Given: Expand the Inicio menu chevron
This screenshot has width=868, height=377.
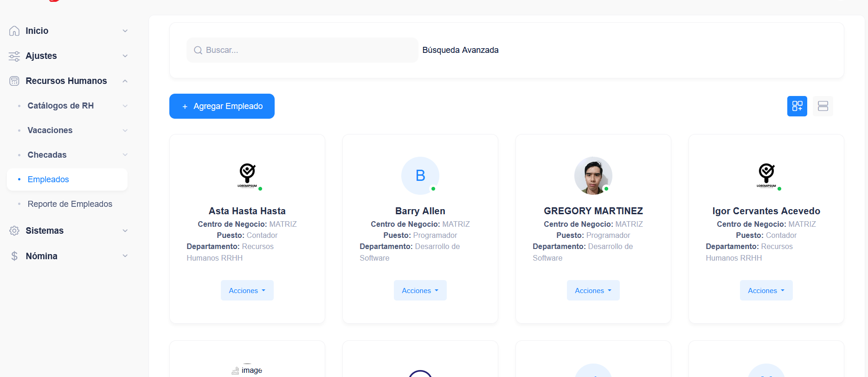Looking at the screenshot, I should click(x=125, y=31).
